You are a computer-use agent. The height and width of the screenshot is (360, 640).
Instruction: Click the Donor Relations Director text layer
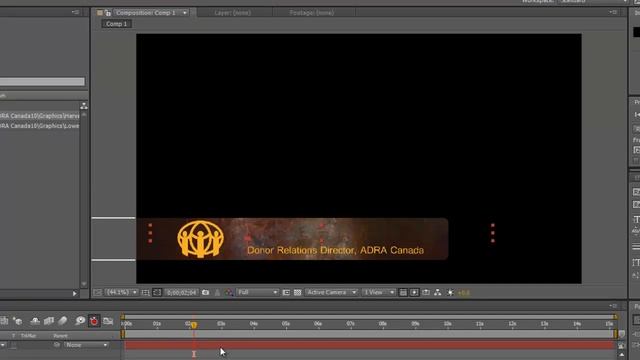click(x=335, y=250)
